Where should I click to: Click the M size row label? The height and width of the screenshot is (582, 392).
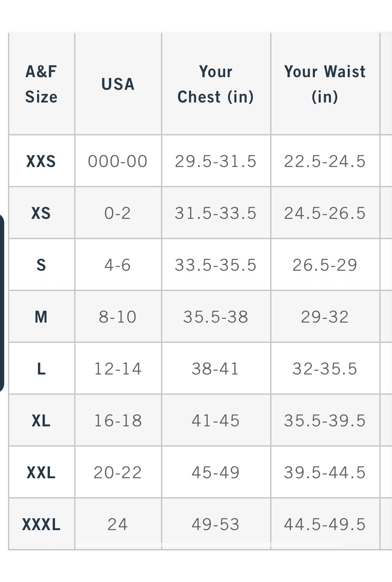click(41, 317)
